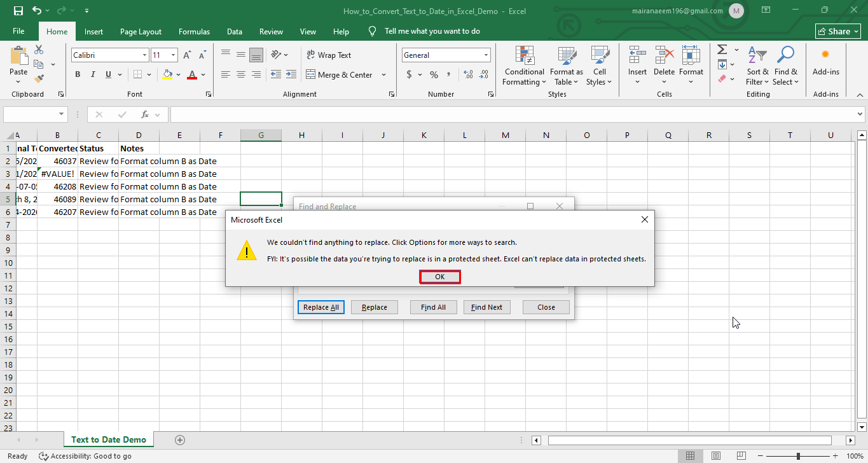Image resolution: width=868 pixels, height=463 pixels.
Task: Click the Fill Color bucket icon
Action: pyautogui.click(x=167, y=74)
